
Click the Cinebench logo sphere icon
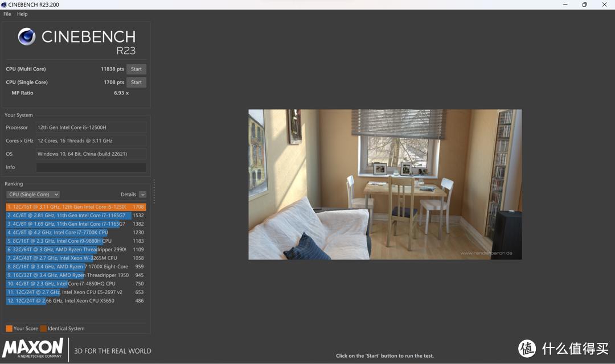tap(27, 36)
